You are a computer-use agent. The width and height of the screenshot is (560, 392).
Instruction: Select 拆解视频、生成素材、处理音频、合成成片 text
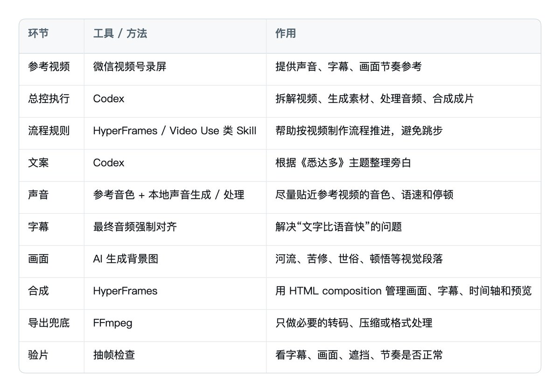point(374,99)
